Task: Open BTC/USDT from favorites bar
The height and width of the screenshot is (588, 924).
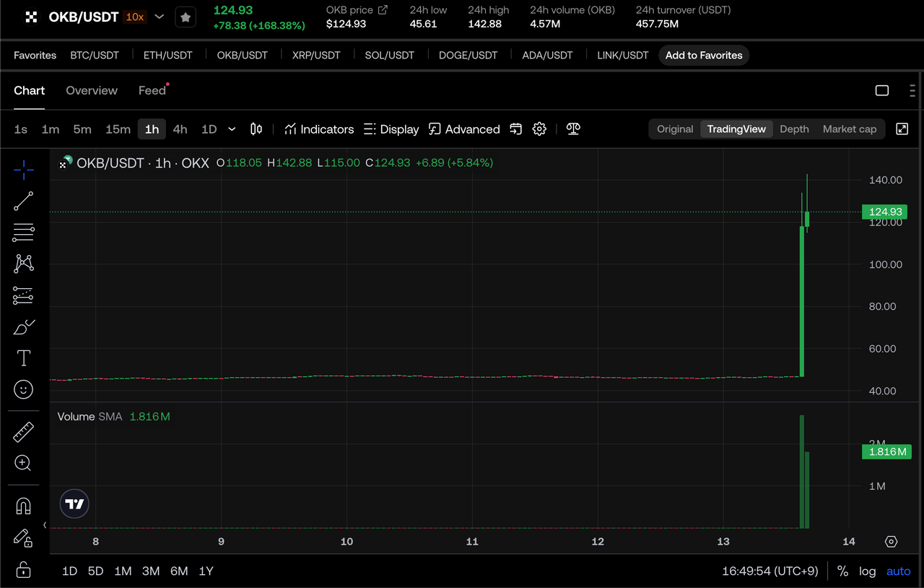Action: (x=95, y=55)
